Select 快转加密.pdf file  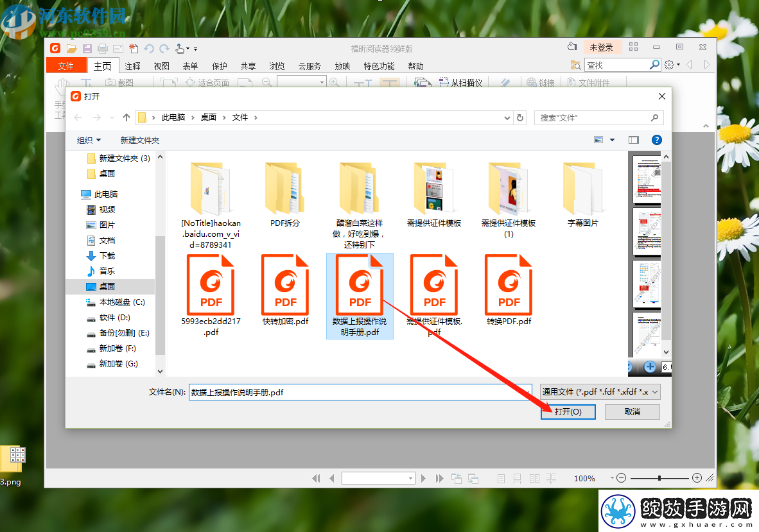(x=286, y=290)
